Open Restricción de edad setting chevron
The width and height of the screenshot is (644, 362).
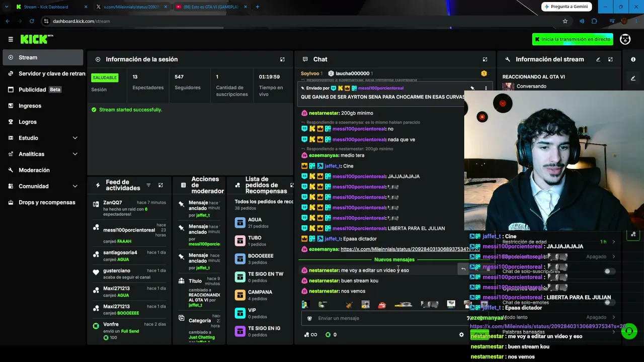613,242
